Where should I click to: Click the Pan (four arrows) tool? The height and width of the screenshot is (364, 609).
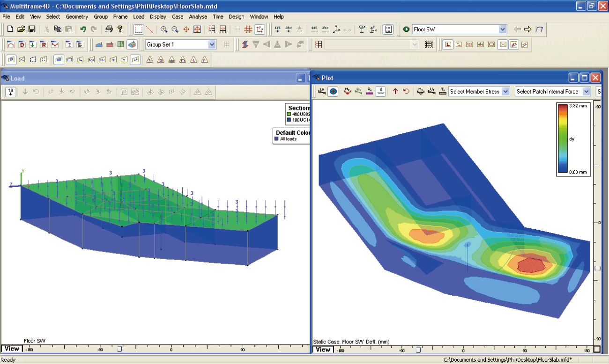(186, 29)
